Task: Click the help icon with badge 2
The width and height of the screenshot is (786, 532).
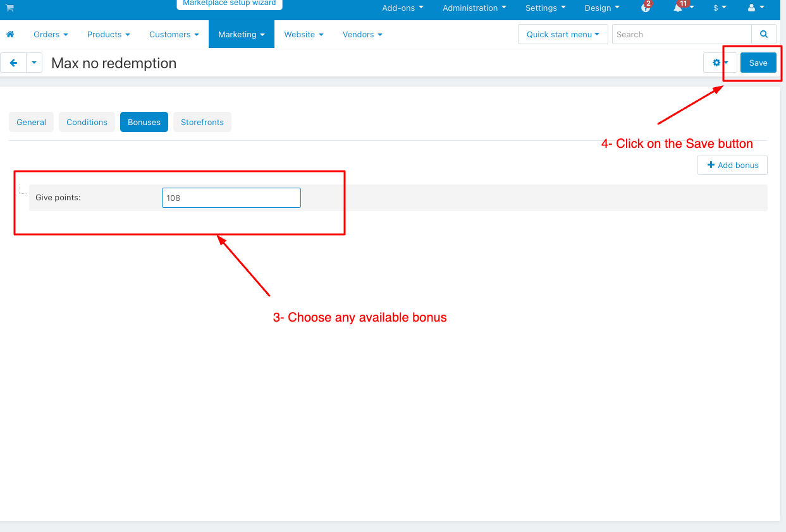Action: pos(646,8)
